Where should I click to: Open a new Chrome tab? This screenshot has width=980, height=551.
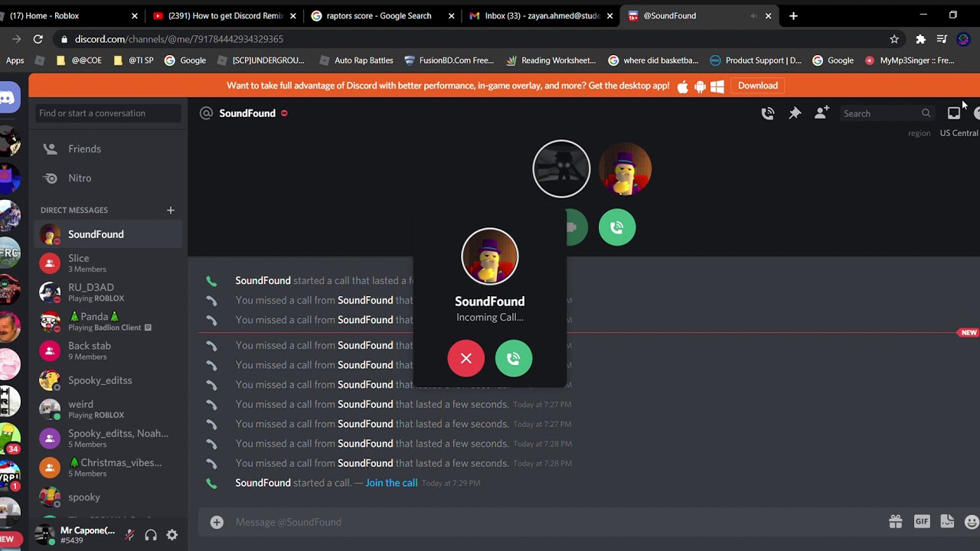coord(793,15)
